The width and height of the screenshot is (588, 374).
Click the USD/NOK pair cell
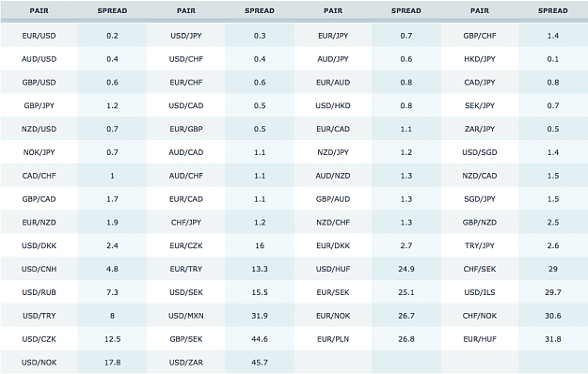39,363
